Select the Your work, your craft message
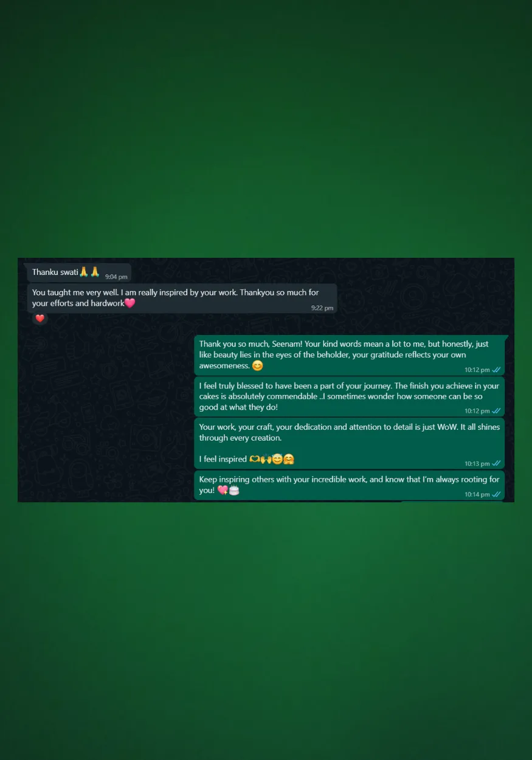 point(350,443)
